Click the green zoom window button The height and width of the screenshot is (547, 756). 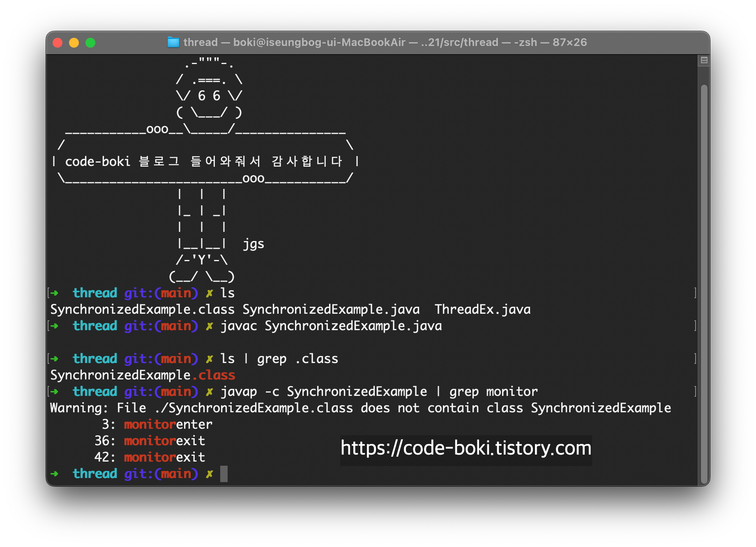tap(90, 43)
